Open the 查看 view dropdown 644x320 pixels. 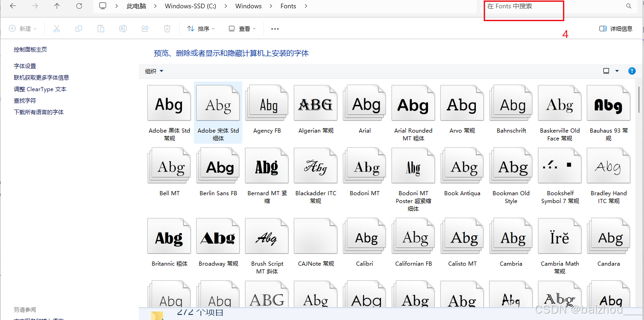point(242,29)
